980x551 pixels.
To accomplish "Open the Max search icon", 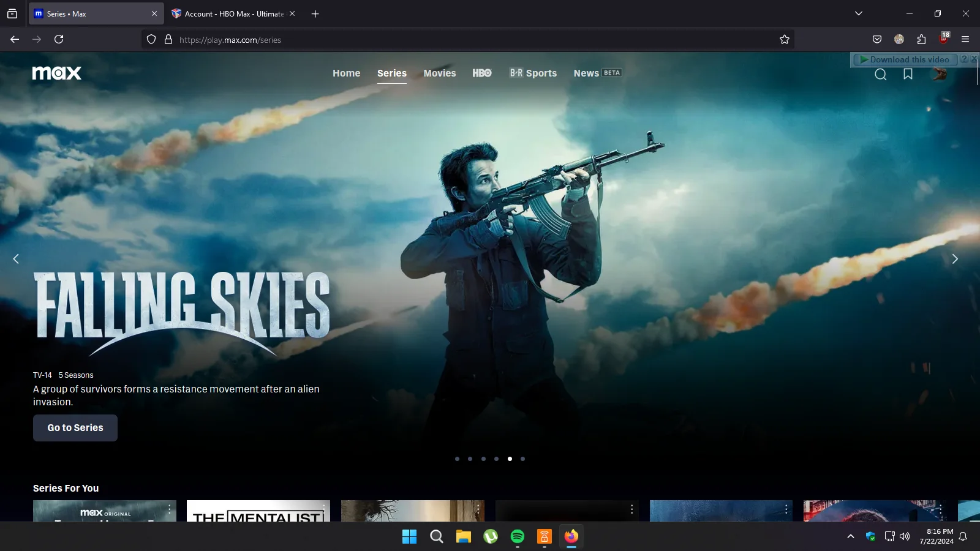I will coord(880,74).
